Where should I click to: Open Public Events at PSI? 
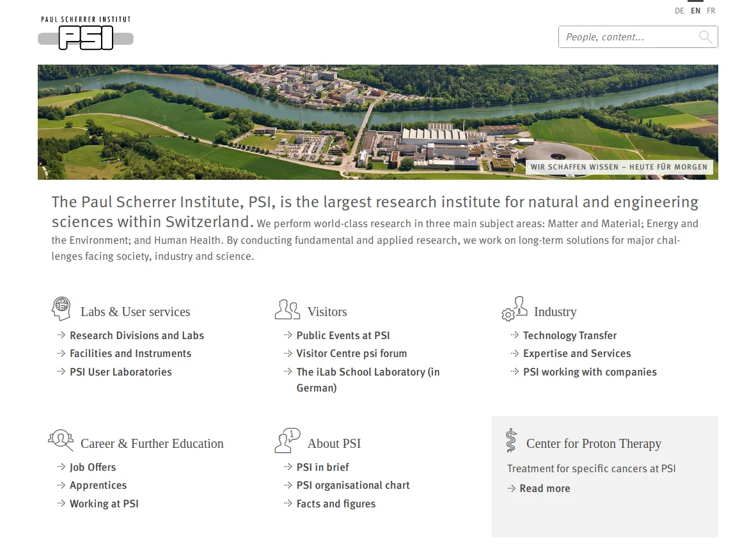343,335
